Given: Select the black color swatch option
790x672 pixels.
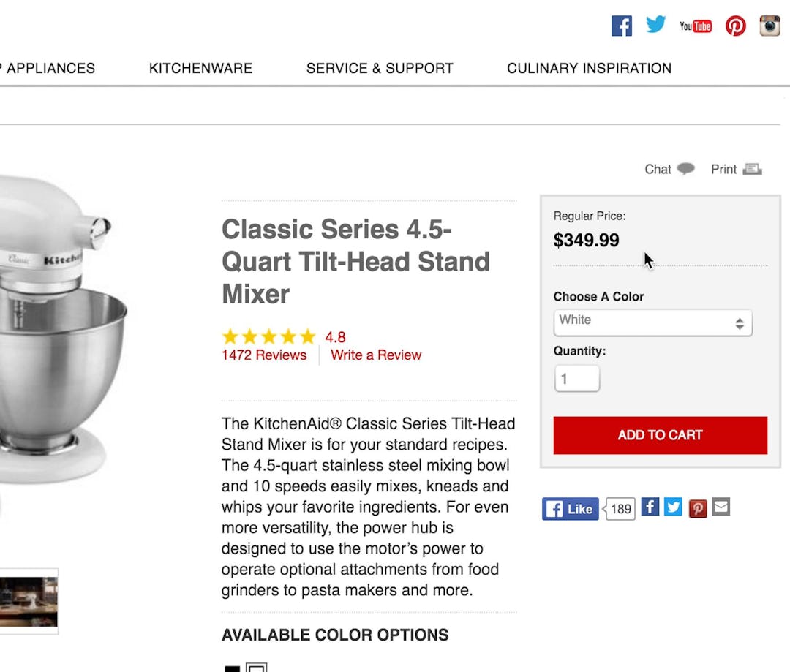Looking at the screenshot, I should [232, 669].
